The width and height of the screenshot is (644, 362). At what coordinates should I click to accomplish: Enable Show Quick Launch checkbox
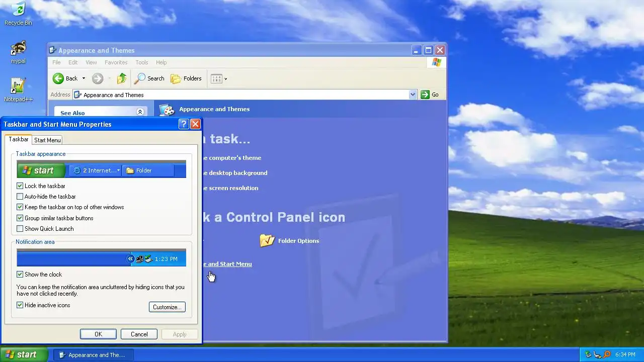coord(20,229)
